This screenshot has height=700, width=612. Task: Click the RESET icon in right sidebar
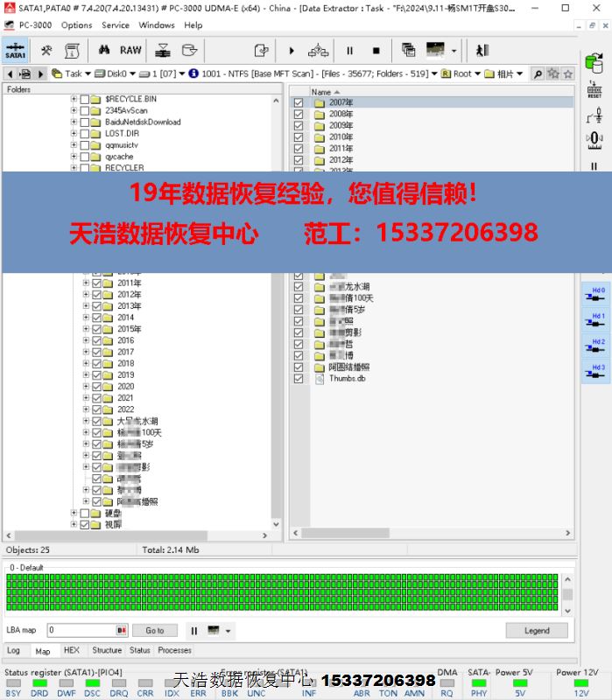(x=594, y=88)
